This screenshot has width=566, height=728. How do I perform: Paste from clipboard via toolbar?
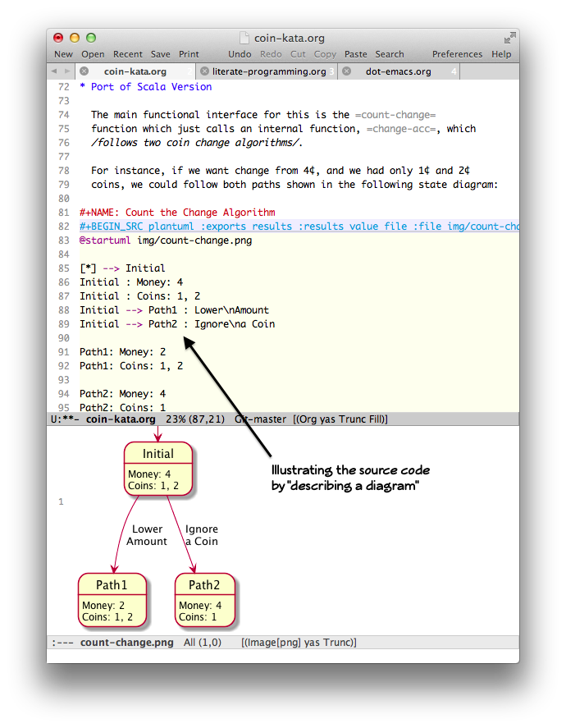(355, 54)
